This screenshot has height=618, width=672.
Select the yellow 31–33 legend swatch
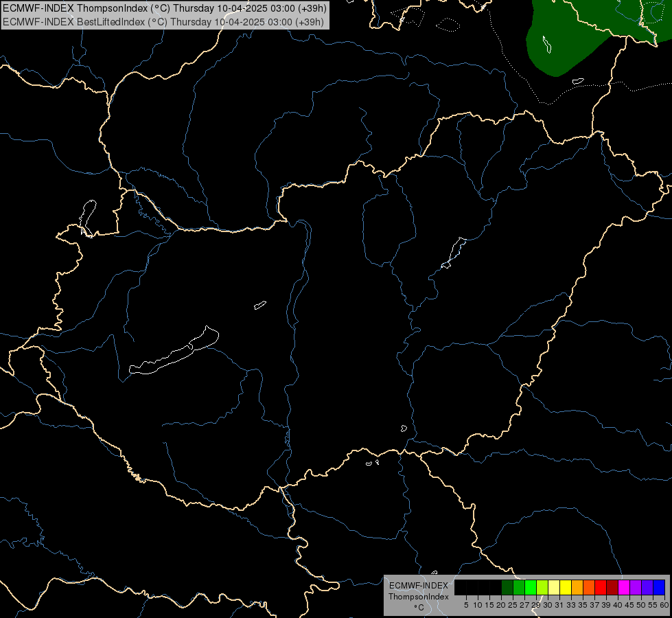point(566,587)
